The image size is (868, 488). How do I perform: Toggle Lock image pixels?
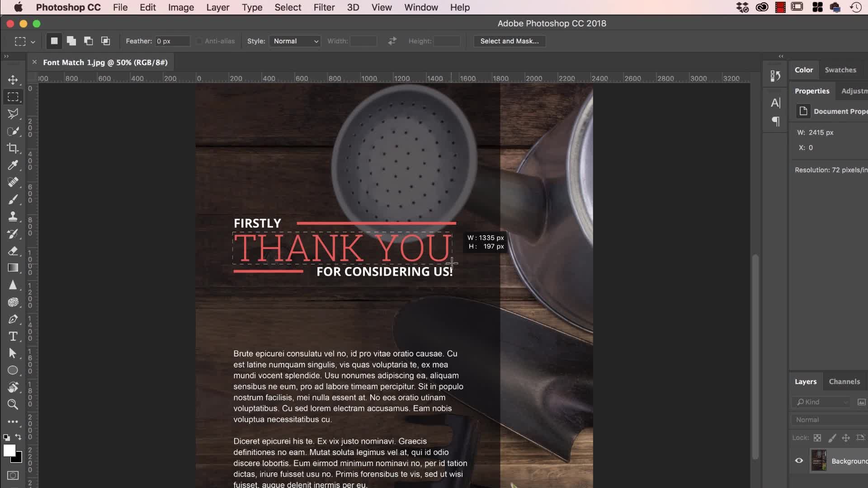pyautogui.click(x=832, y=438)
